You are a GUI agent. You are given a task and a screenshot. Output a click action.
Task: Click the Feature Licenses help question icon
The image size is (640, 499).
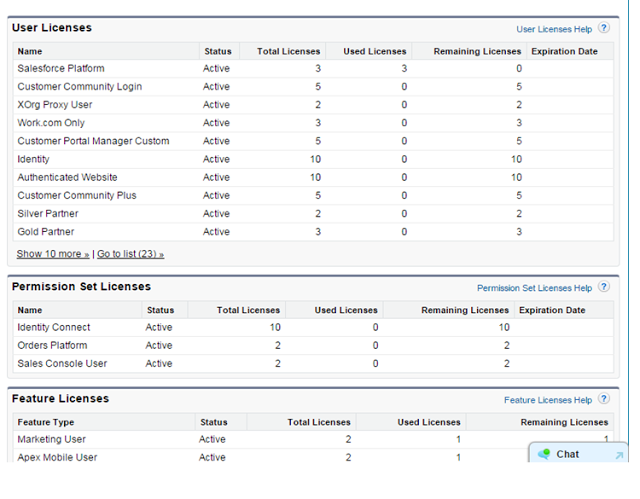pos(604,398)
